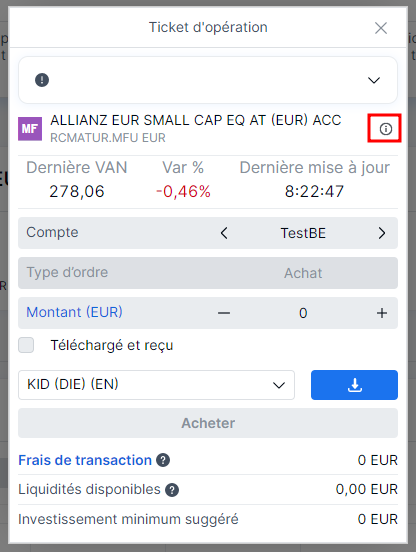Show help for Frais de transaction

click(163, 460)
